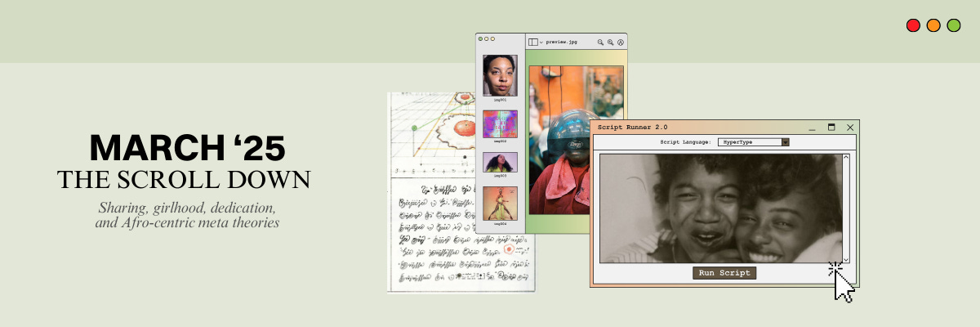Click the scrollbar up arrow in Script Runner
This screenshot has width=980, height=327.
(x=846, y=157)
